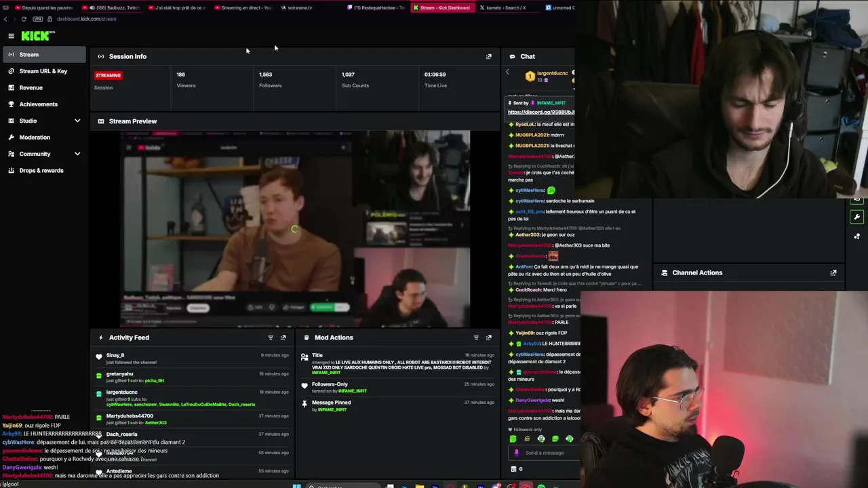
Task: Click the Community sidebar icon
Action: (x=12, y=154)
